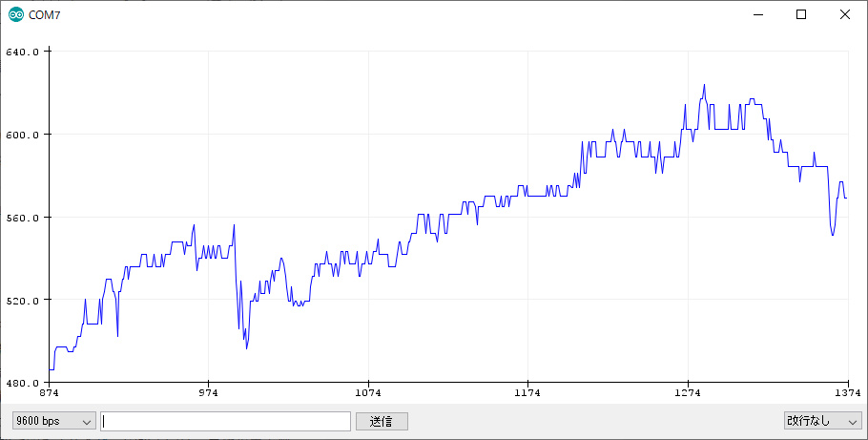Click the Arduino logo icon in title bar

click(16, 14)
